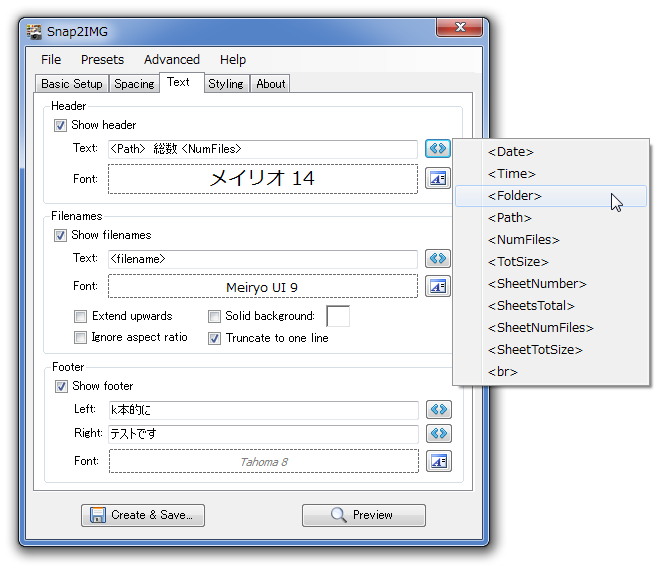Open the Presets menu
Screen dimensions: 659x568
click(103, 60)
